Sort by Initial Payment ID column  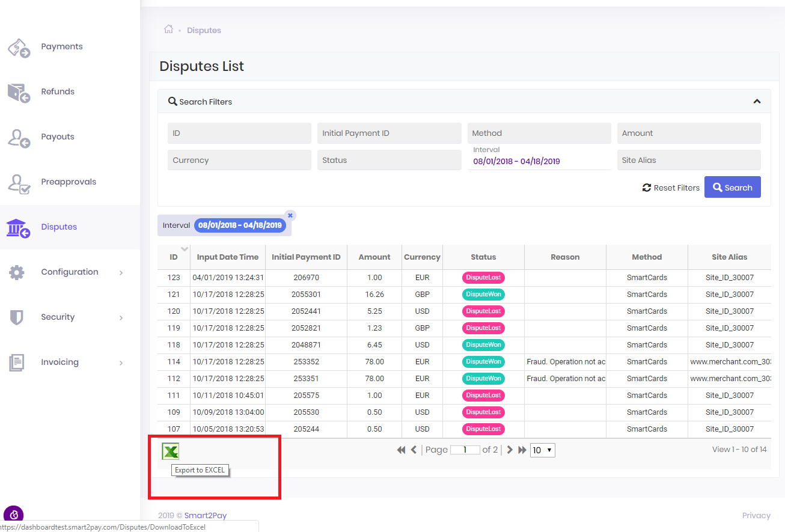click(x=306, y=257)
